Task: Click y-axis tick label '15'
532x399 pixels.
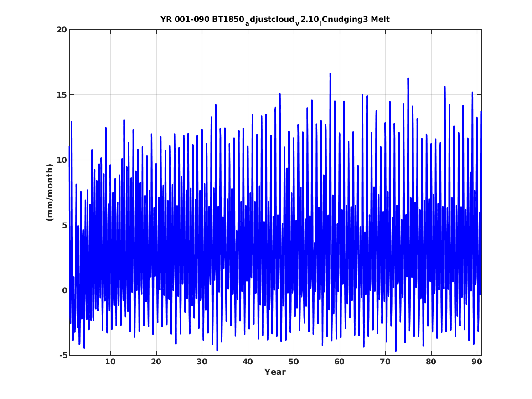Action: click(x=62, y=95)
